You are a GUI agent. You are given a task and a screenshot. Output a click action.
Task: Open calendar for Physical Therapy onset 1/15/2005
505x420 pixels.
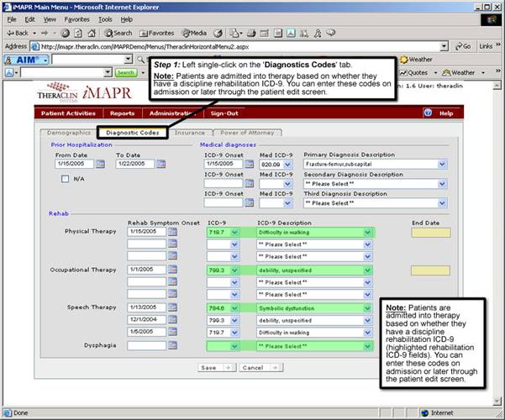coord(173,232)
